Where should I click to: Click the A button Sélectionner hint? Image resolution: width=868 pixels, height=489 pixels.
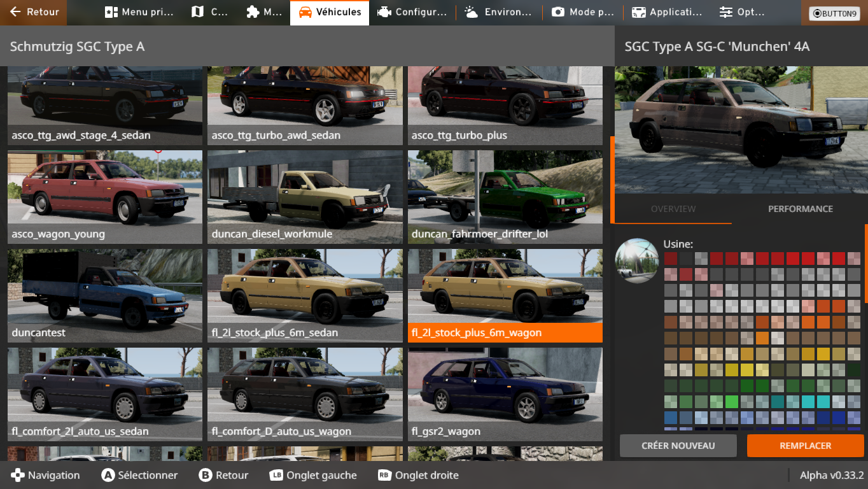[140, 475]
